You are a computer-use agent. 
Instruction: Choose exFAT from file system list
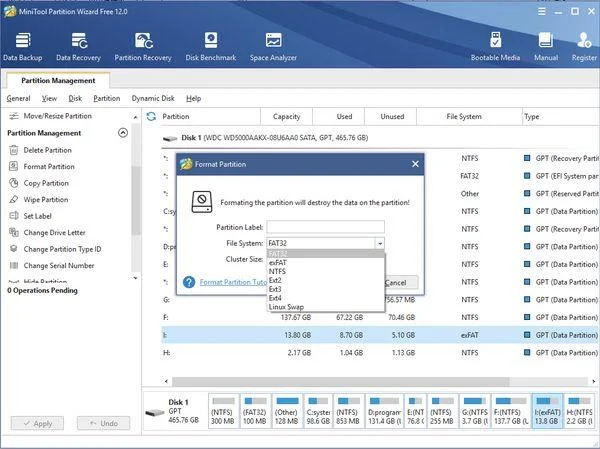326,263
